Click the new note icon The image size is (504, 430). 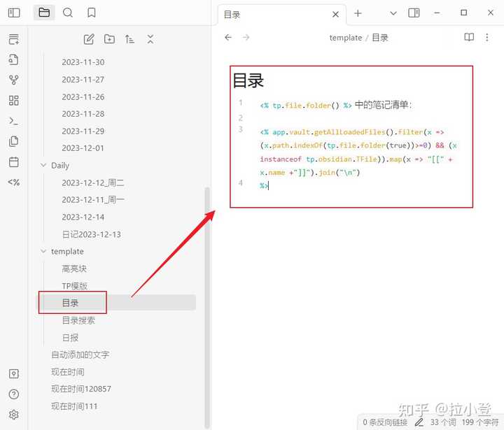(x=89, y=39)
